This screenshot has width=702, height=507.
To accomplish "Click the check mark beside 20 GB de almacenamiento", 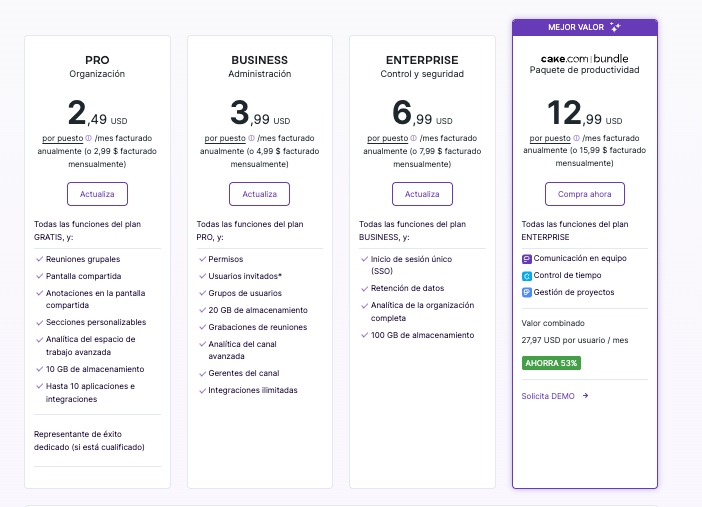I will coord(202,310).
